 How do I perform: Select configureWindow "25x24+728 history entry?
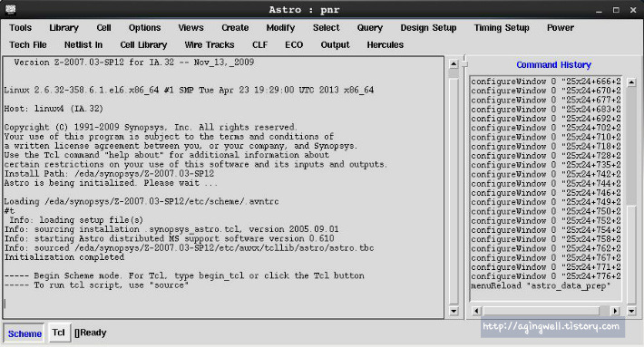[x=546, y=156]
